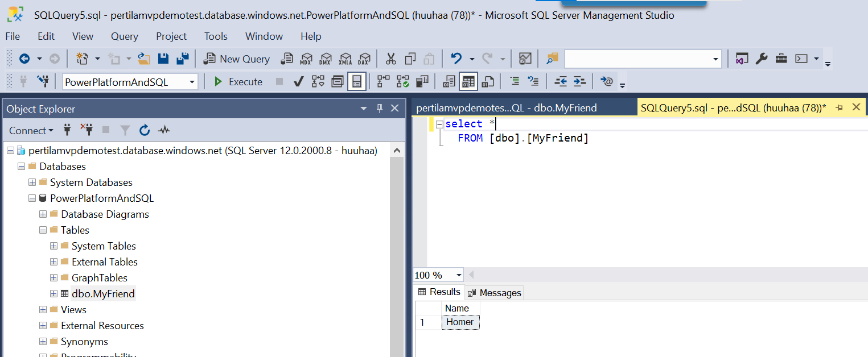Click the Disconnect plug icon
The height and width of the screenshot is (357, 868).
86,130
